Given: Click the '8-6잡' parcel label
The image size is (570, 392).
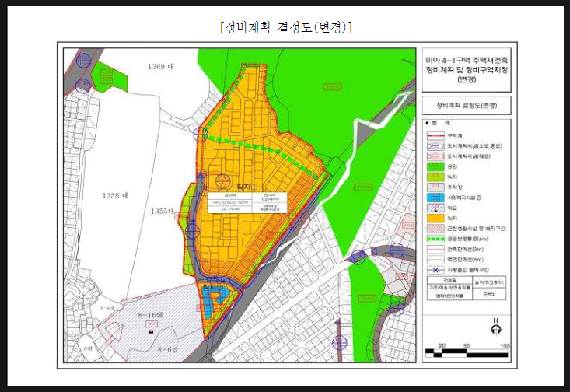Looking at the screenshot, I should pyautogui.click(x=168, y=349).
